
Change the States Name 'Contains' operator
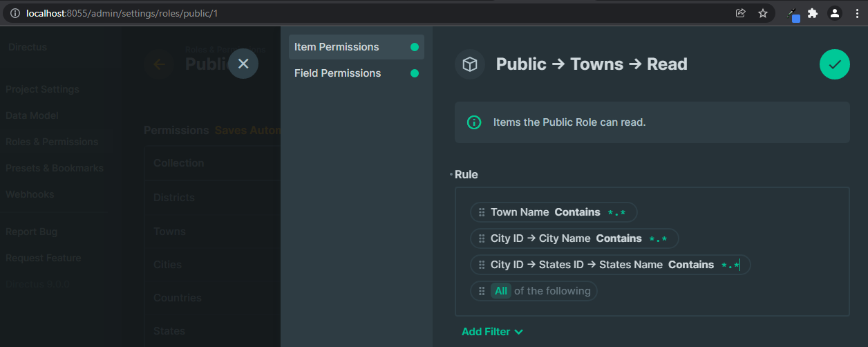691,265
